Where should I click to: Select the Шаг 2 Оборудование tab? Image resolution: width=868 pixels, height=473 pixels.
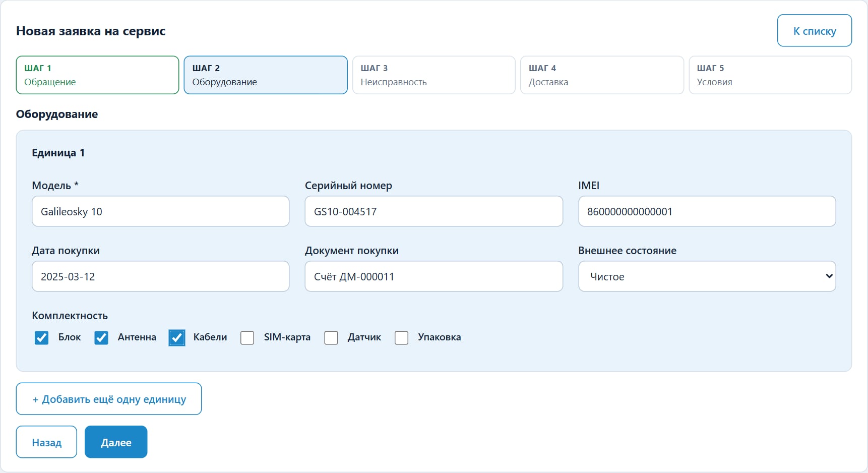[x=266, y=75]
